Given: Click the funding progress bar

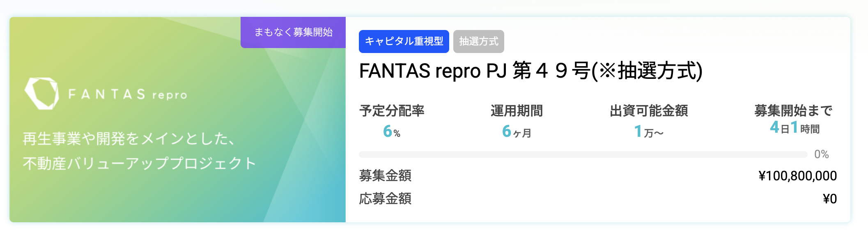Looking at the screenshot, I should tap(583, 154).
